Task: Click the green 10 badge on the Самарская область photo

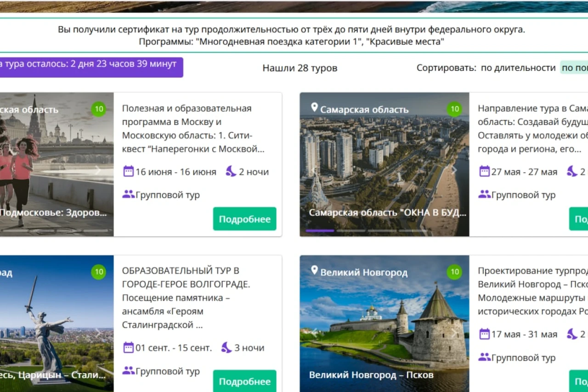Action: tap(454, 109)
